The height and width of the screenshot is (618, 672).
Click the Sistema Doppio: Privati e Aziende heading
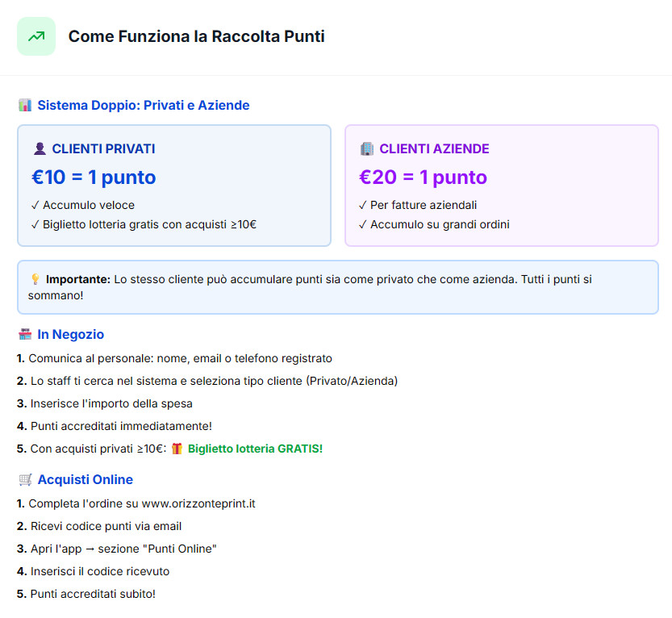tap(143, 105)
